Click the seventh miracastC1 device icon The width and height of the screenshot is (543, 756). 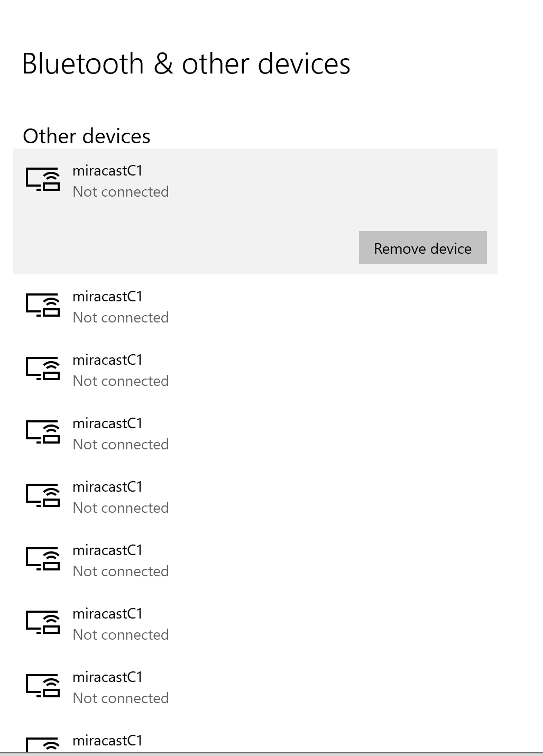(x=43, y=622)
